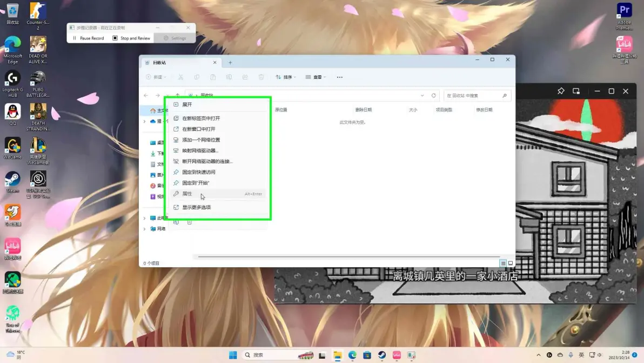The height and width of the screenshot is (363, 644).
Task: Add a new tab in File Explorer
Action: [230, 63]
